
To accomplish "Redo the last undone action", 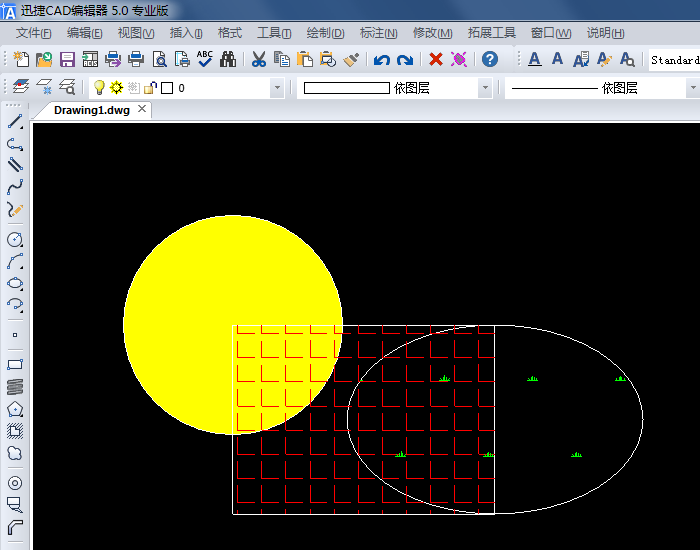I will 405,59.
